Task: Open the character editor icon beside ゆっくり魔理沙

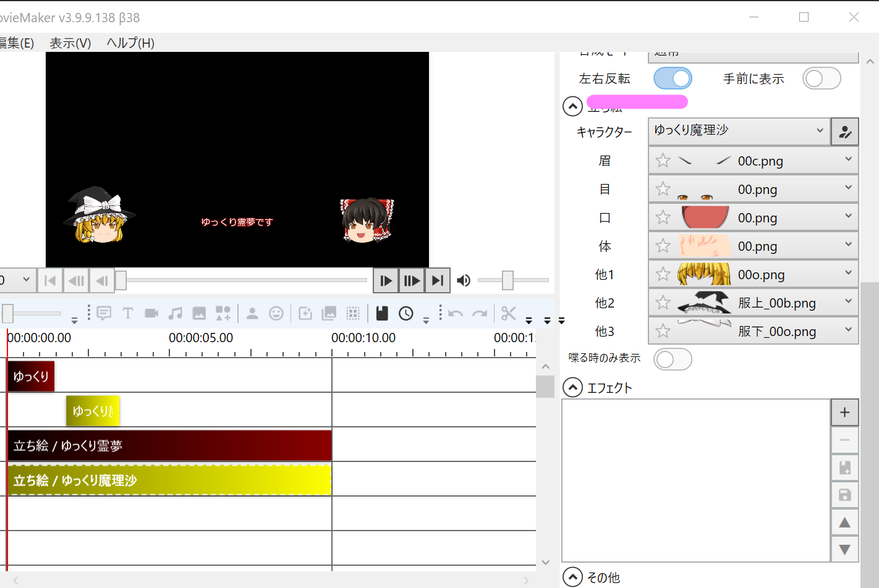Action: [845, 132]
